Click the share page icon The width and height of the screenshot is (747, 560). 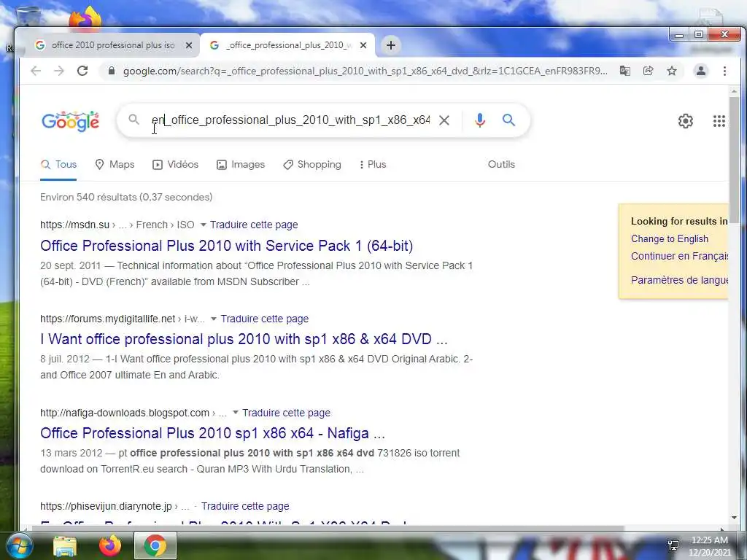click(x=648, y=71)
